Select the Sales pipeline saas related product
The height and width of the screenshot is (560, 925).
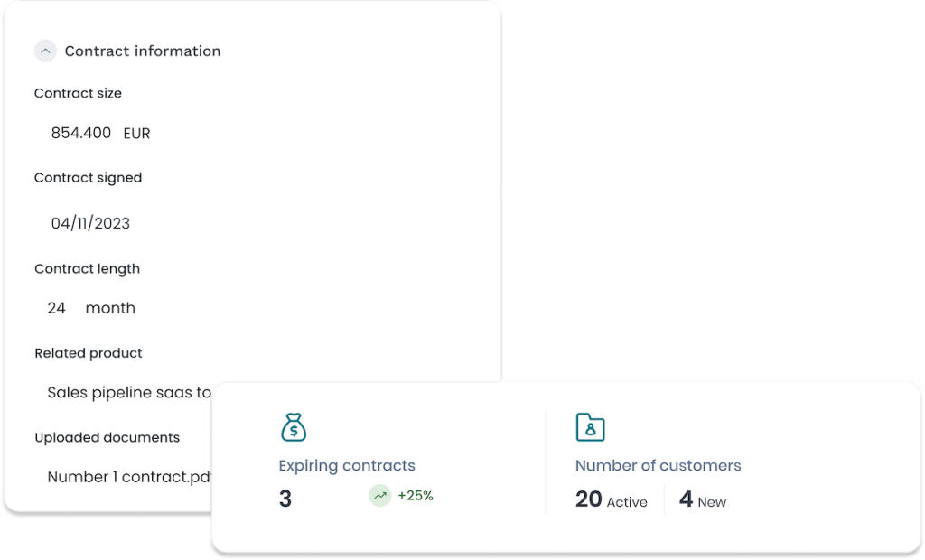(129, 393)
